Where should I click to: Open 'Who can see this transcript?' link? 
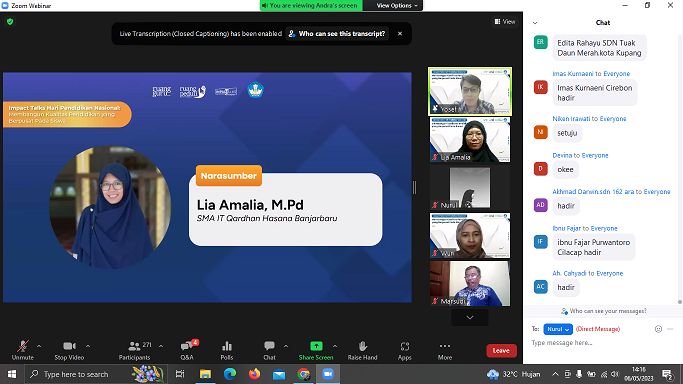(x=337, y=34)
